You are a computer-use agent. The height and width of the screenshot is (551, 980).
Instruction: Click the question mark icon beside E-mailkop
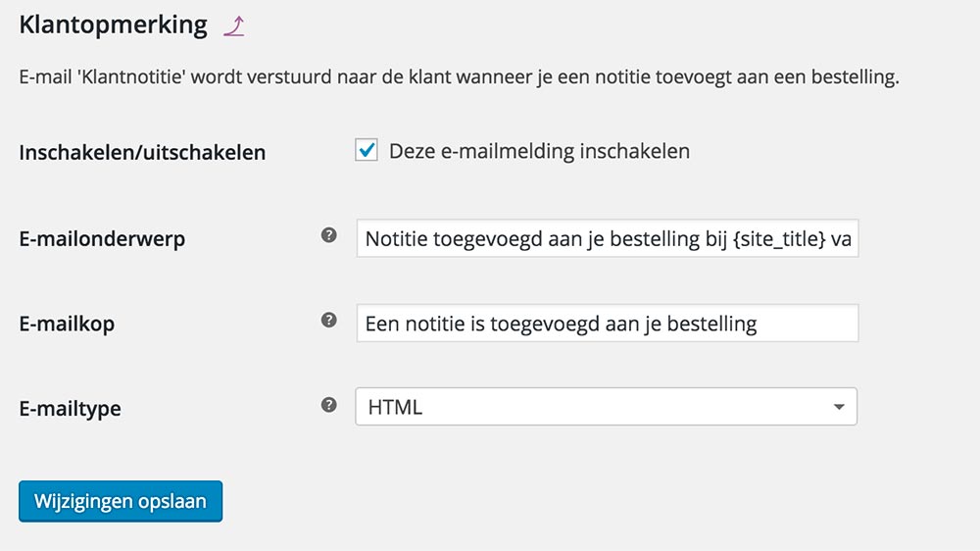click(329, 320)
